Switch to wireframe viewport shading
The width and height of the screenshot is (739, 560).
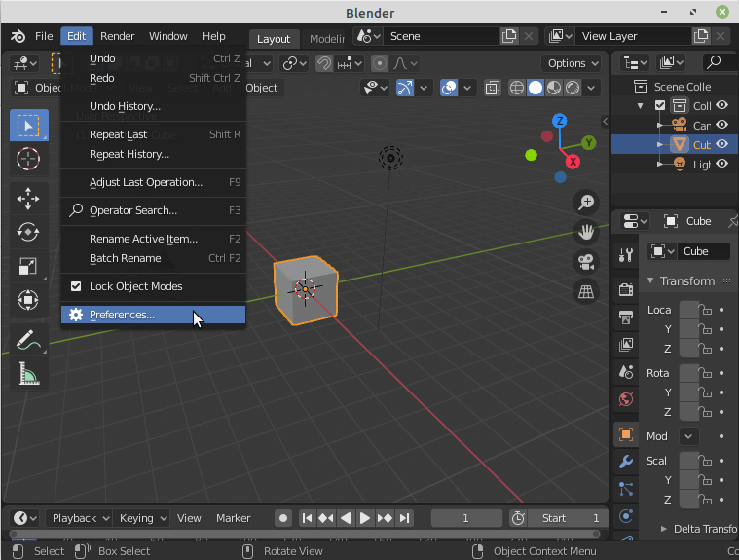click(517, 88)
